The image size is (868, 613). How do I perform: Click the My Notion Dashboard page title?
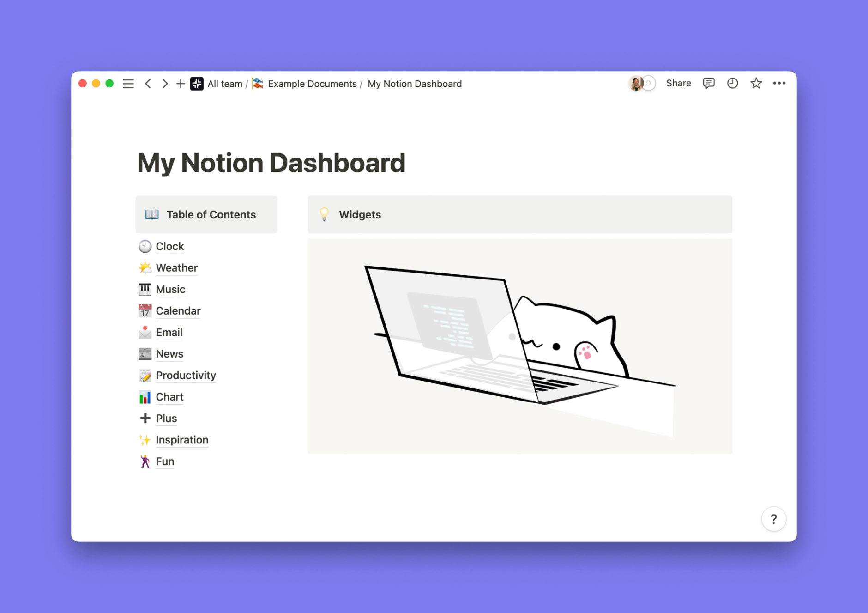click(x=271, y=163)
